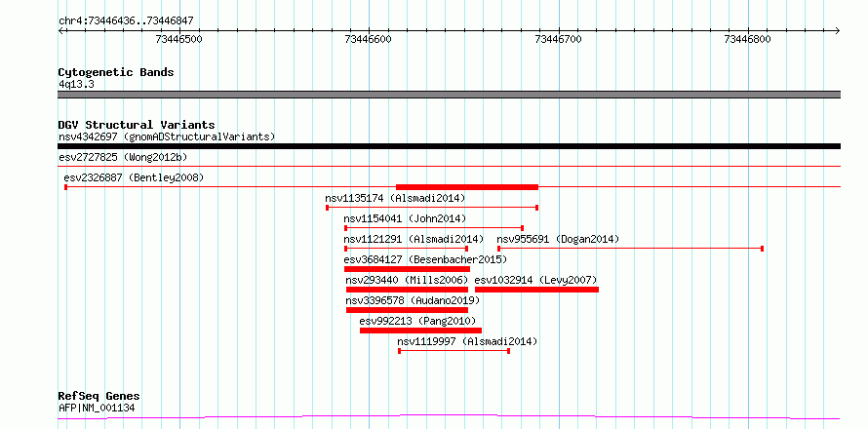This screenshot has width=868, height=429.
Task: Select the esv3684127 Besenbacher2015 red bar
Action: [407, 269]
